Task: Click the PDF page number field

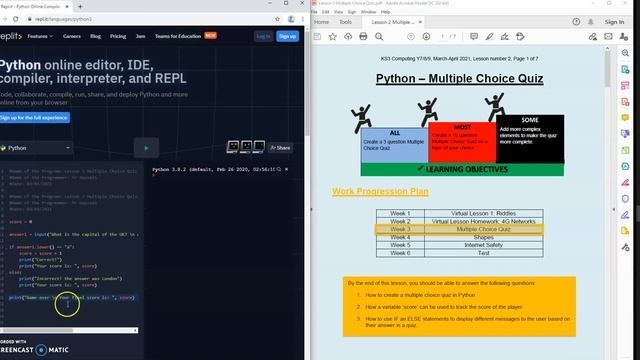Action: coord(442,37)
